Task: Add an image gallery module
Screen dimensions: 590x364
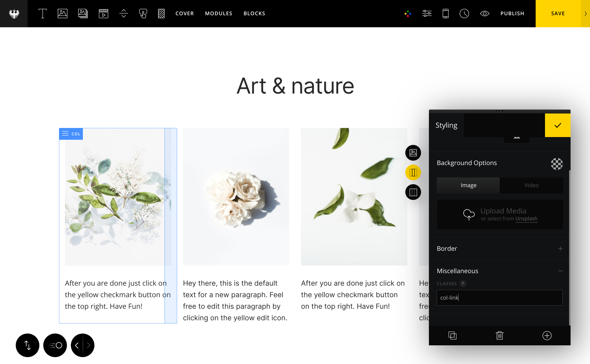Action: tap(83, 14)
